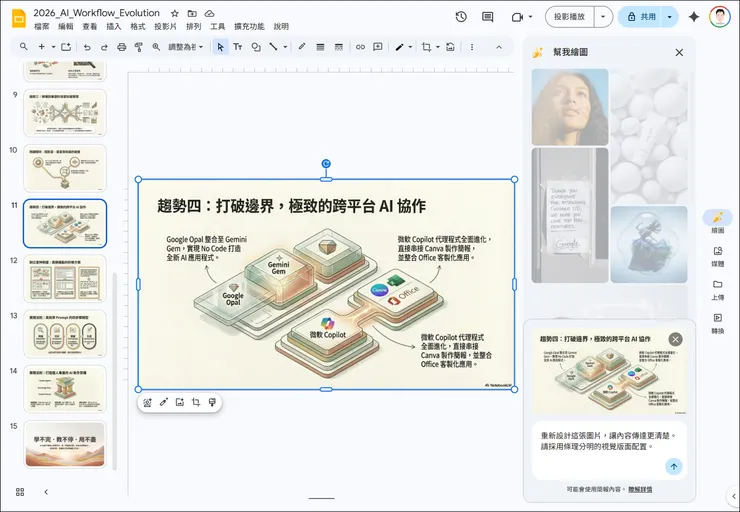The image size is (740, 512).
Task: Open new slide layout dropdown arrow
Action: pos(53,47)
